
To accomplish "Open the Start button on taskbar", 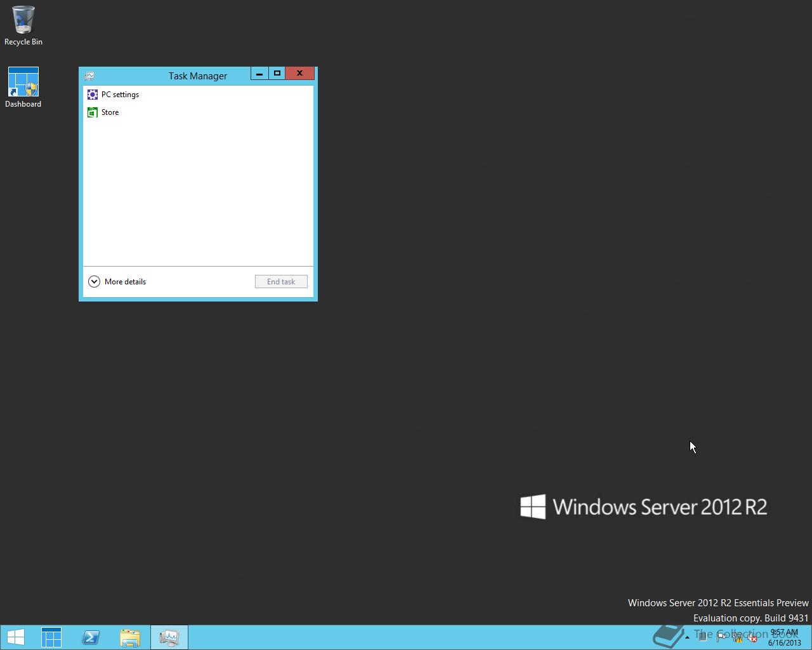I will [16, 637].
